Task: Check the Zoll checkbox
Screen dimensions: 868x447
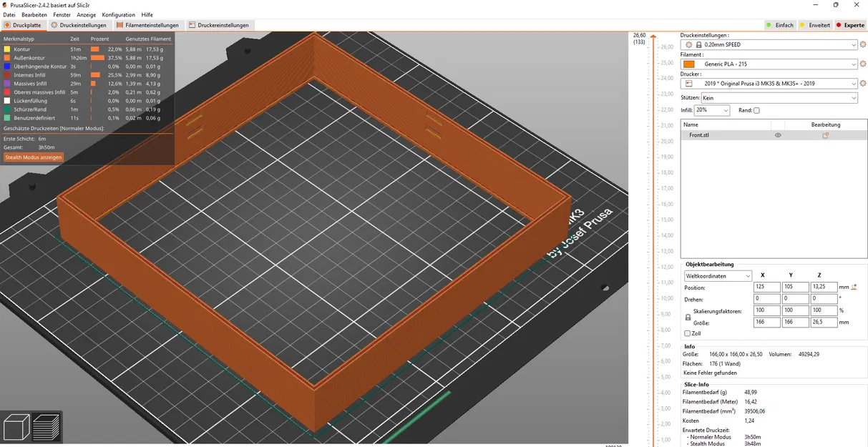Action: [x=688, y=332]
